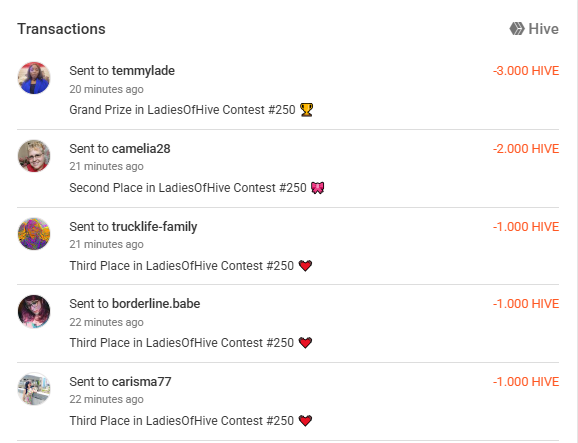
Task: Click the 20 minutes ago timestamp
Action: click(x=106, y=89)
